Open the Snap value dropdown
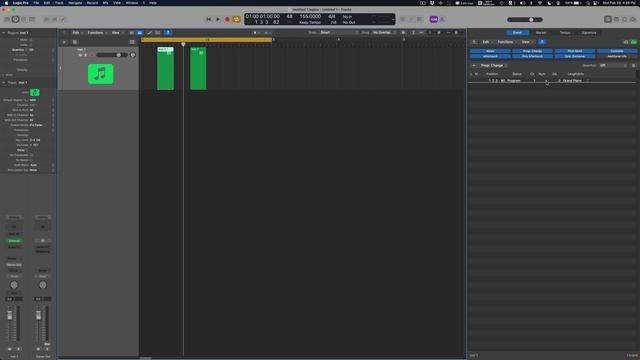This screenshot has height=360, width=640. (x=339, y=33)
